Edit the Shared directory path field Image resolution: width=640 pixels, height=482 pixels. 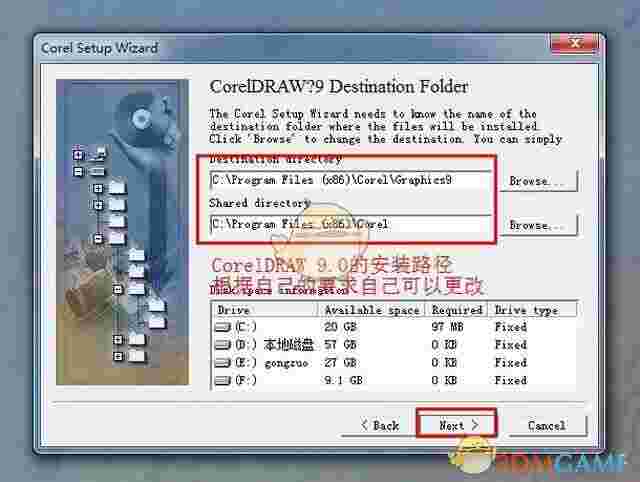tap(350, 224)
